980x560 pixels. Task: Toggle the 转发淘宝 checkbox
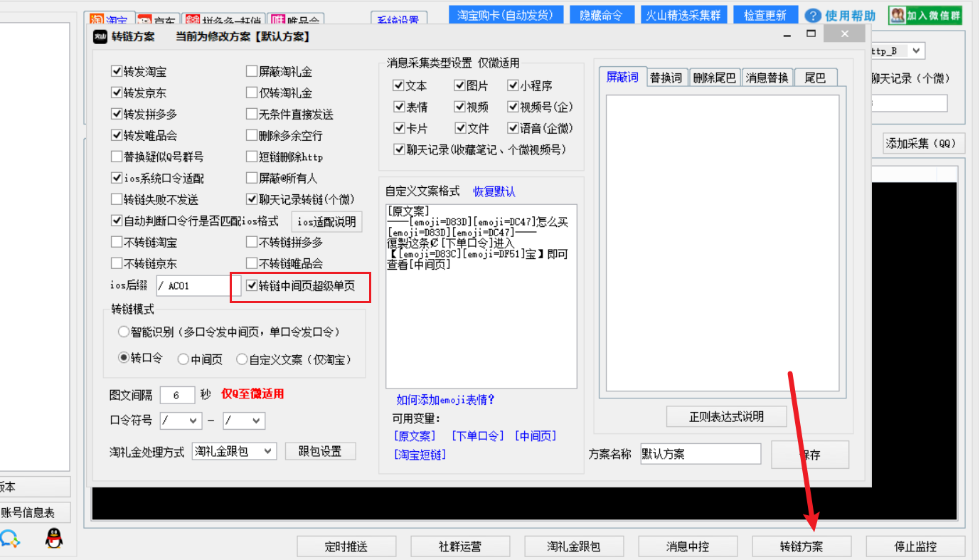(x=139, y=72)
